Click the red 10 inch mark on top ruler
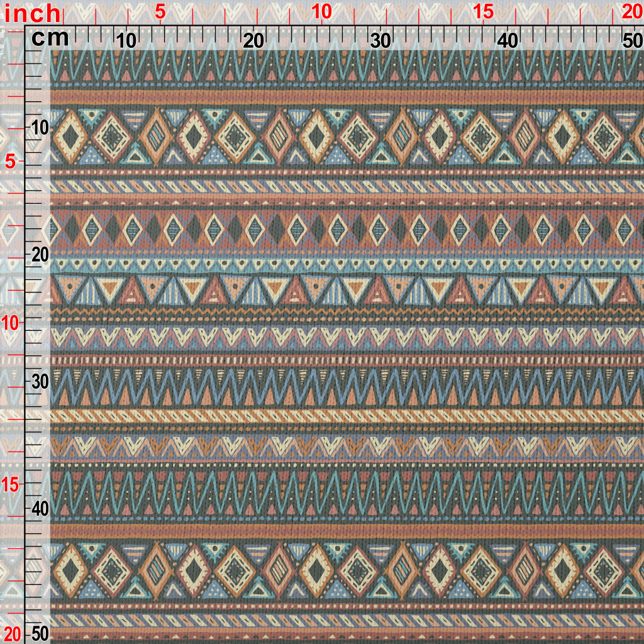Screen dimensions: 644x644 [x=321, y=11]
